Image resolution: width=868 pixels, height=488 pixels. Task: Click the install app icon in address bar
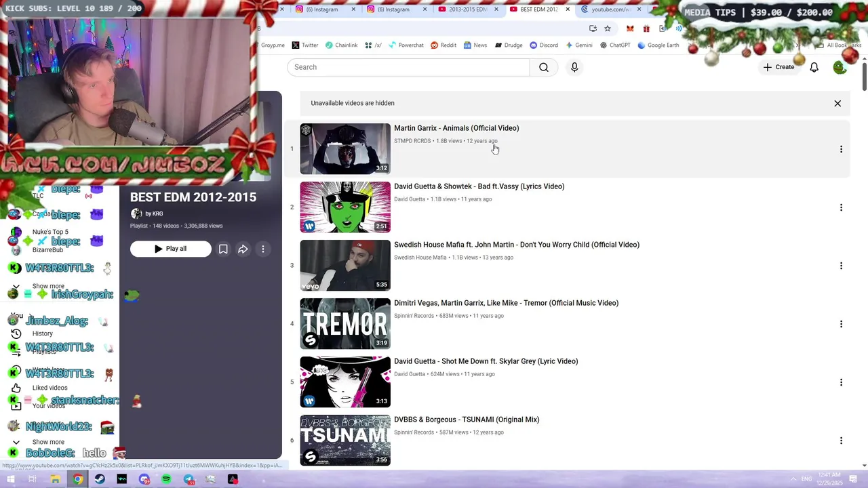(x=593, y=28)
